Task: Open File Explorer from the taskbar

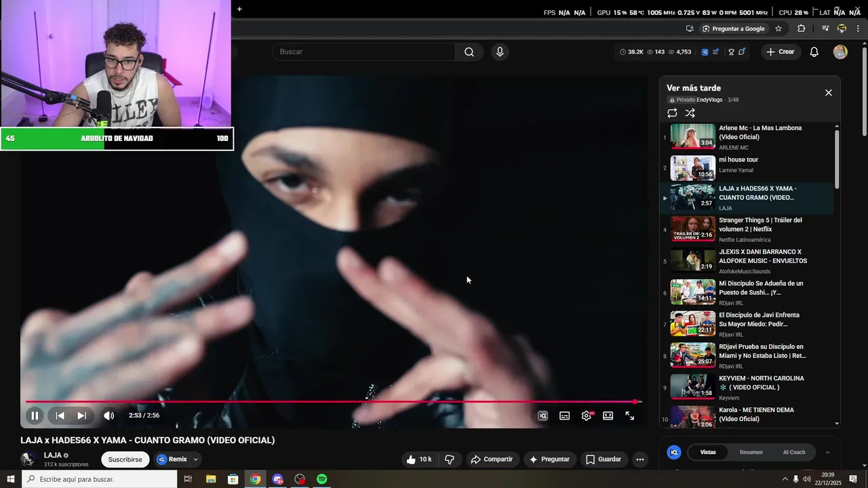Action: click(x=211, y=479)
